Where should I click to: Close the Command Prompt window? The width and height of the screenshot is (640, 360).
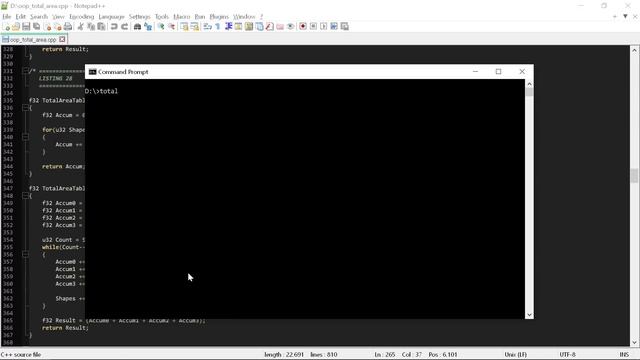point(522,71)
